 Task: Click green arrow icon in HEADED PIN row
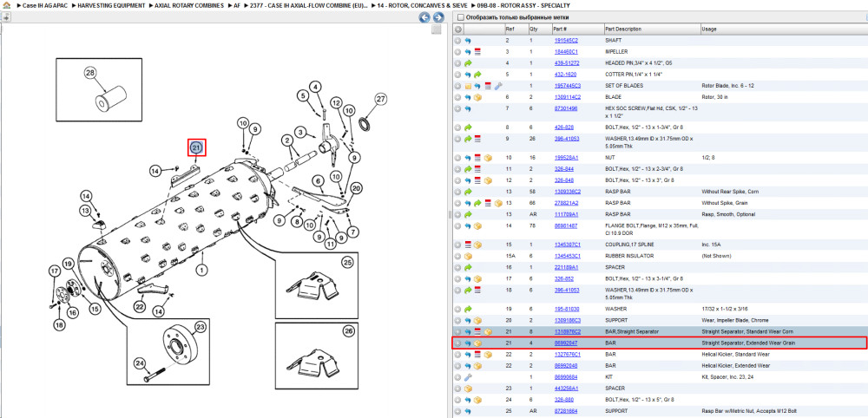tap(468, 63)
